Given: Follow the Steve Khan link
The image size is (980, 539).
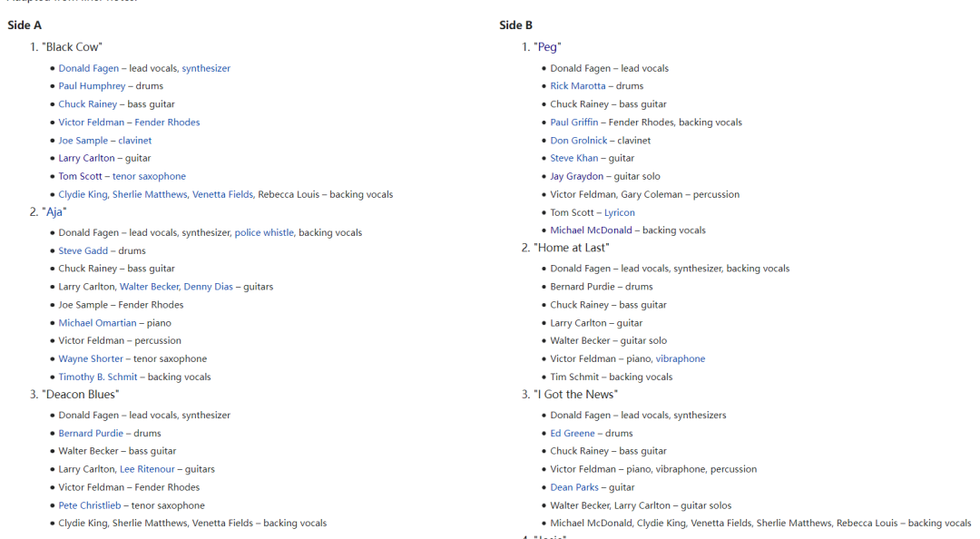Looking at the screenshot, I should pyautogui.click(x=573, y=158).
